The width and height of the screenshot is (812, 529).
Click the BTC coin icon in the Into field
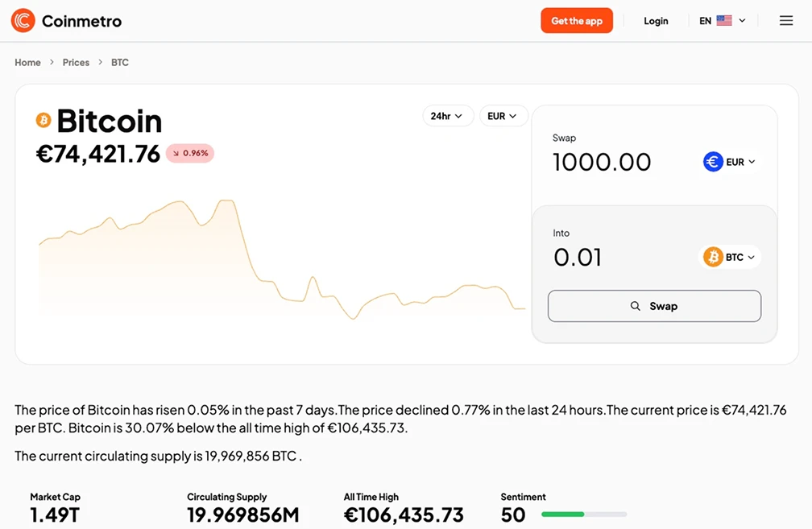coord(712,257)
